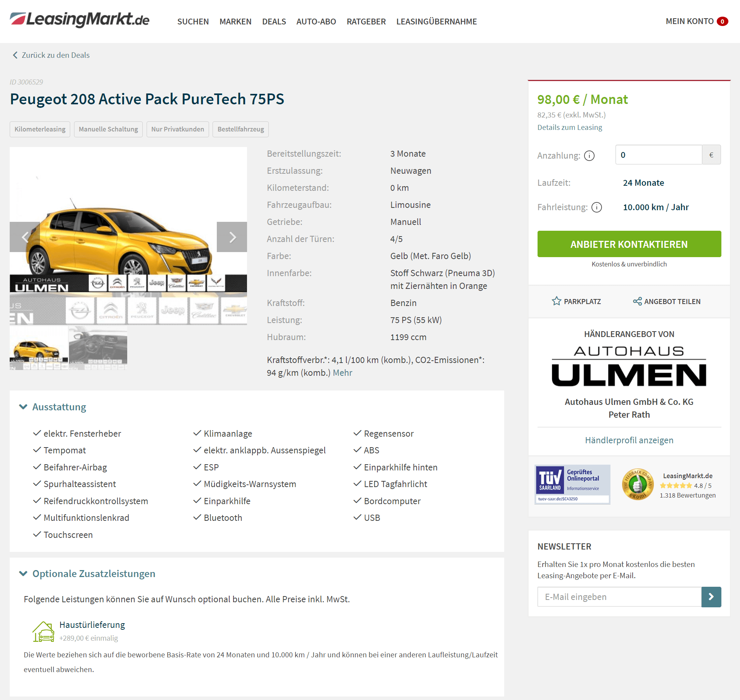Show next car image

point(232,237)
